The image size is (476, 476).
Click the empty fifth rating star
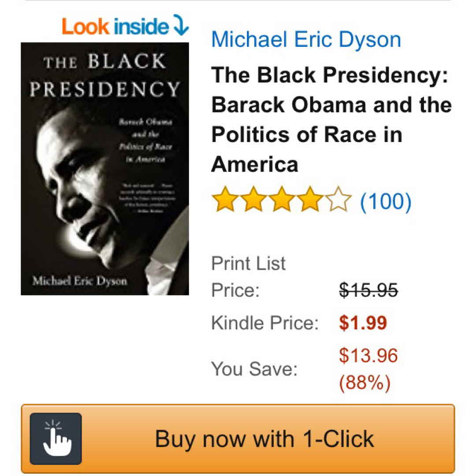coord(338,200)
